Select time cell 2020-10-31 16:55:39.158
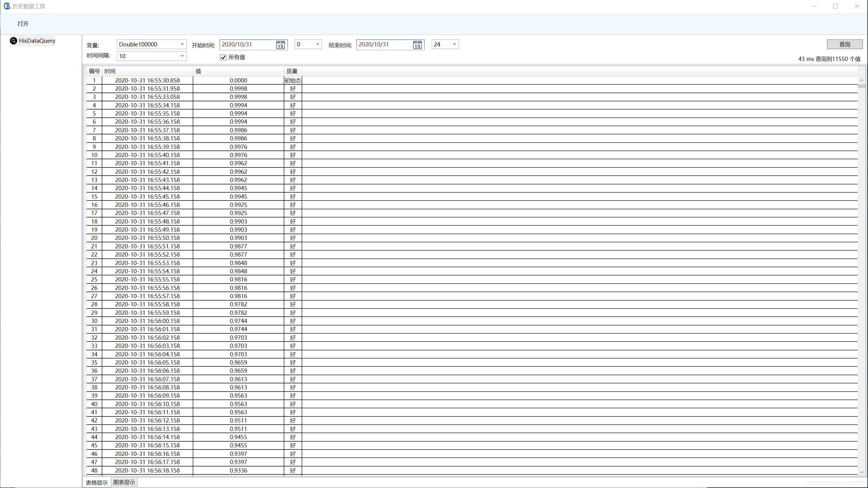This screenshot has height=488, width=868. click(x=147, y=147)
